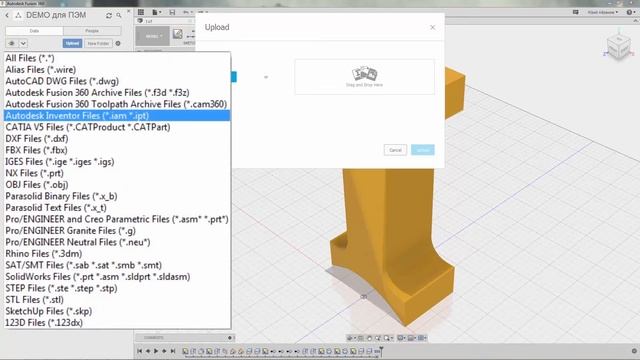The height and width of the screenshot is (360, 640).
Task: Open the MODEL workspace dropdown
Action: [153, 36]
